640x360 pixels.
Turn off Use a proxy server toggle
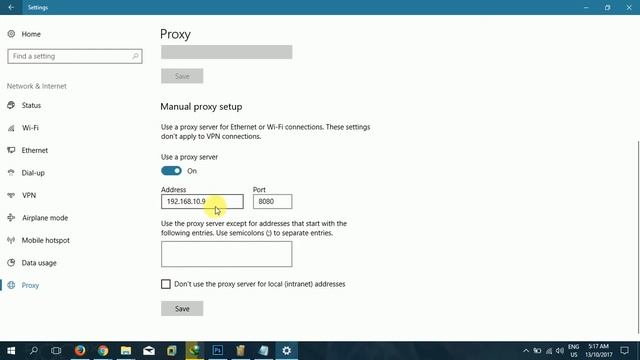(x=171, y=171)
